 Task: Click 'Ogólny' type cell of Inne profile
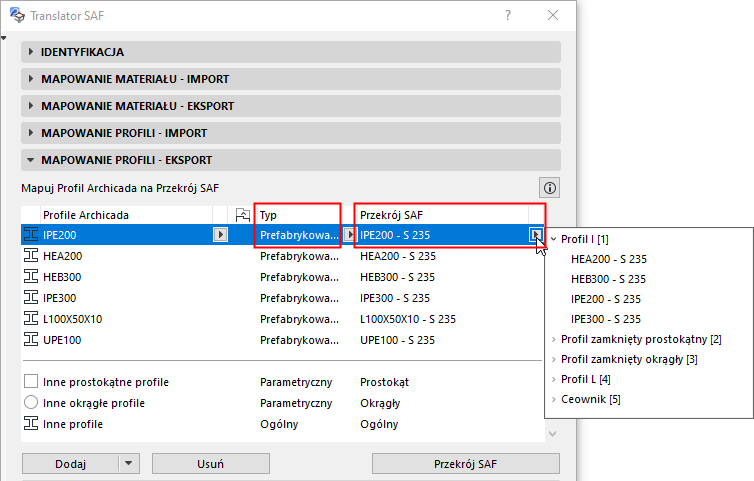pos(279,424)
